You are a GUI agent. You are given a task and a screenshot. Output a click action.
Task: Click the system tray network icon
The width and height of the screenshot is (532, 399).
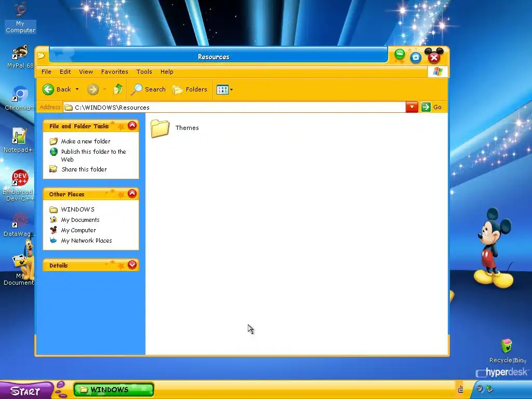pos(489,389)
